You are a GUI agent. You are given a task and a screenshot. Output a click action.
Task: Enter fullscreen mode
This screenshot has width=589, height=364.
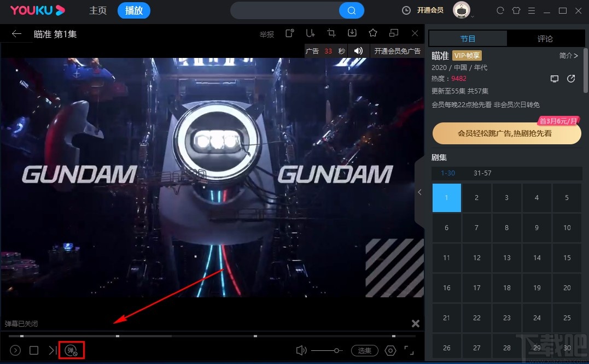[x=409, y=350]
